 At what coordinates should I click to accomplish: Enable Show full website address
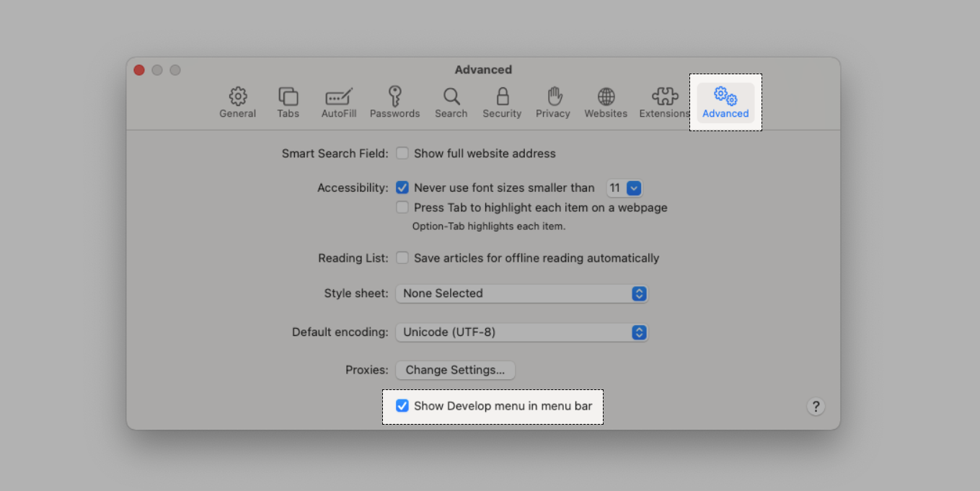[402, 154]
